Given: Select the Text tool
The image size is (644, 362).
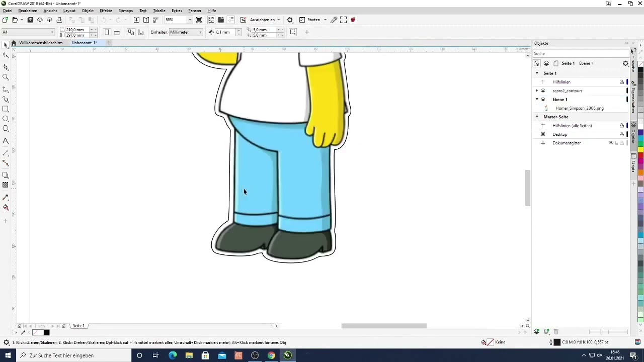Looking at the screenshot, I should click(x=6, y=141).
